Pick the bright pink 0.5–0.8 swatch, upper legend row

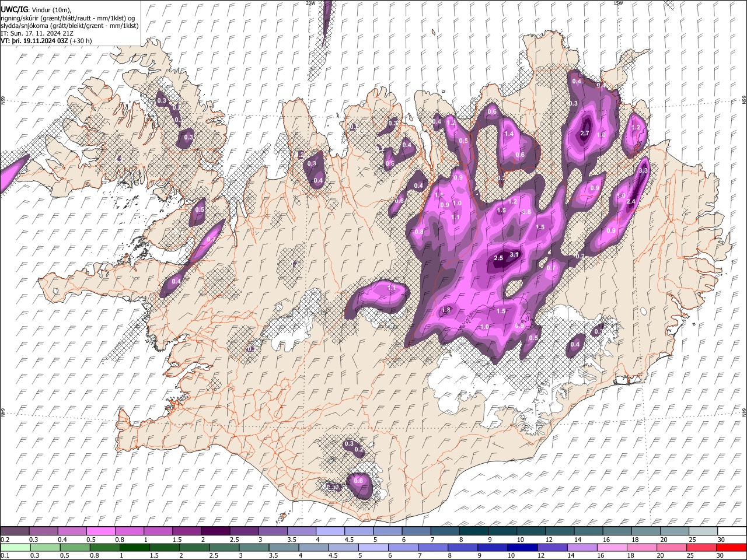point(101,531)
